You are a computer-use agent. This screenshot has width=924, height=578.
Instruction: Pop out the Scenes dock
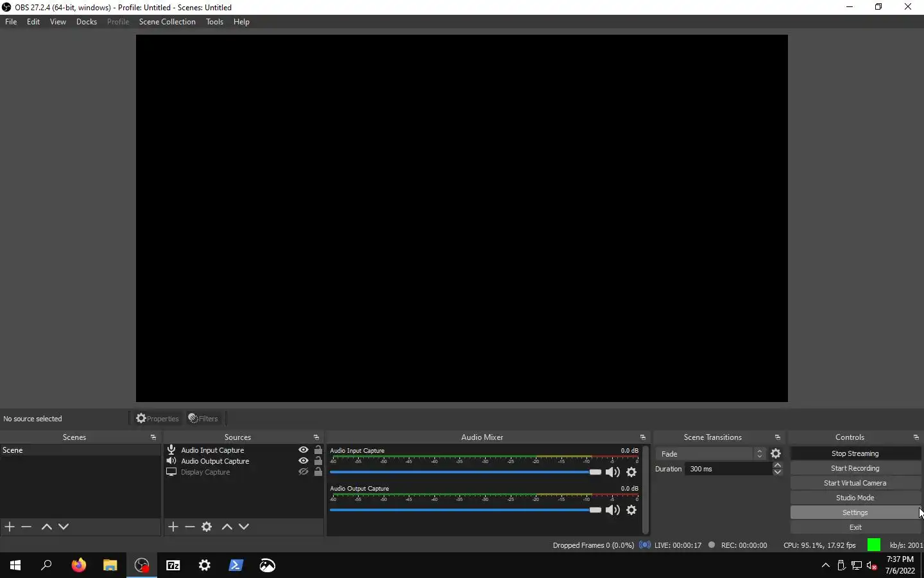[153, 437]
